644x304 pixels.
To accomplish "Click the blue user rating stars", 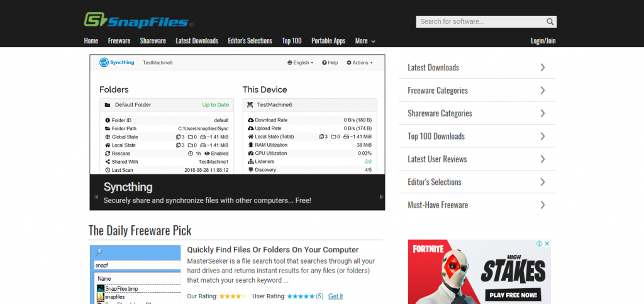I will (x=301, y=296).
